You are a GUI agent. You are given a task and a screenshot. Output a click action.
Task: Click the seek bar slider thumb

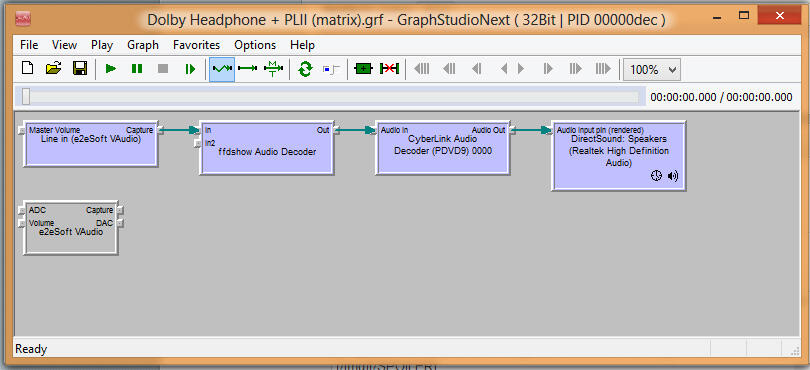tap(26, 97)
